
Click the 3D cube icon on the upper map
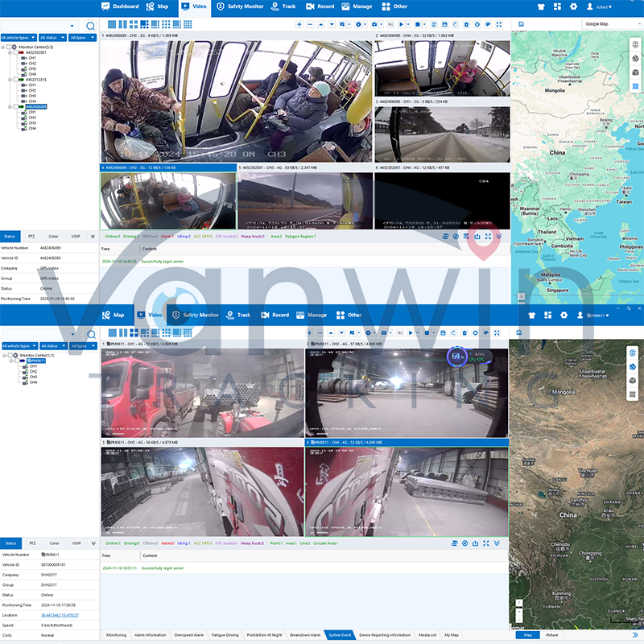point(636,72)
